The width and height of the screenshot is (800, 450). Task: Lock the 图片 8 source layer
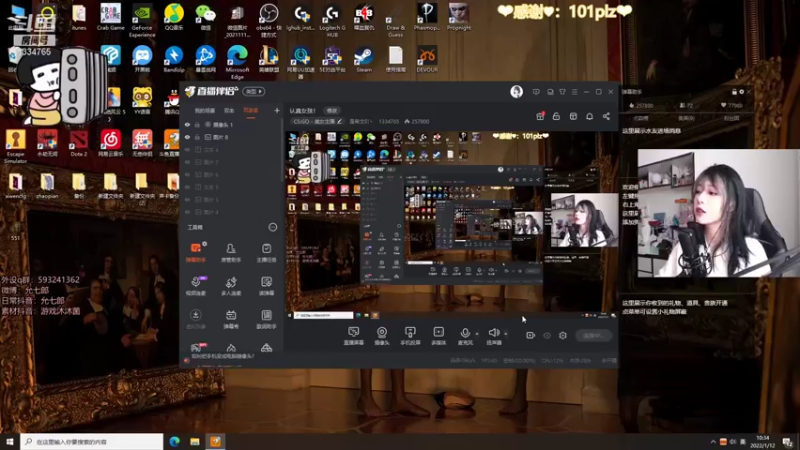pos(197,137)
